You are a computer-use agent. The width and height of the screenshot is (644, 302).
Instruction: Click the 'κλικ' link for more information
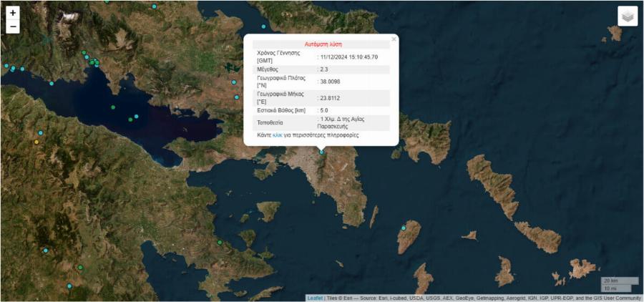278,135
